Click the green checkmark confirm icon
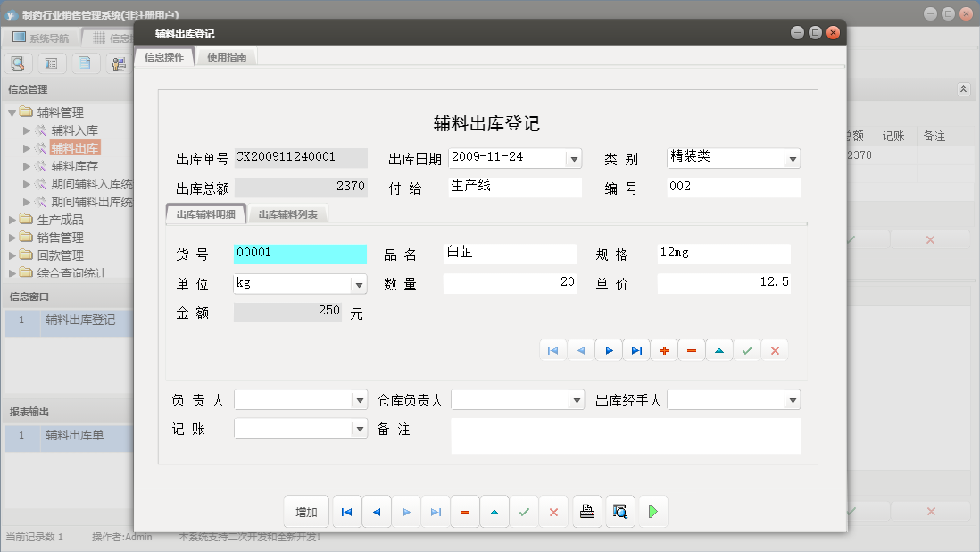The width and height of the screenshot is (980, 552). 747,350
